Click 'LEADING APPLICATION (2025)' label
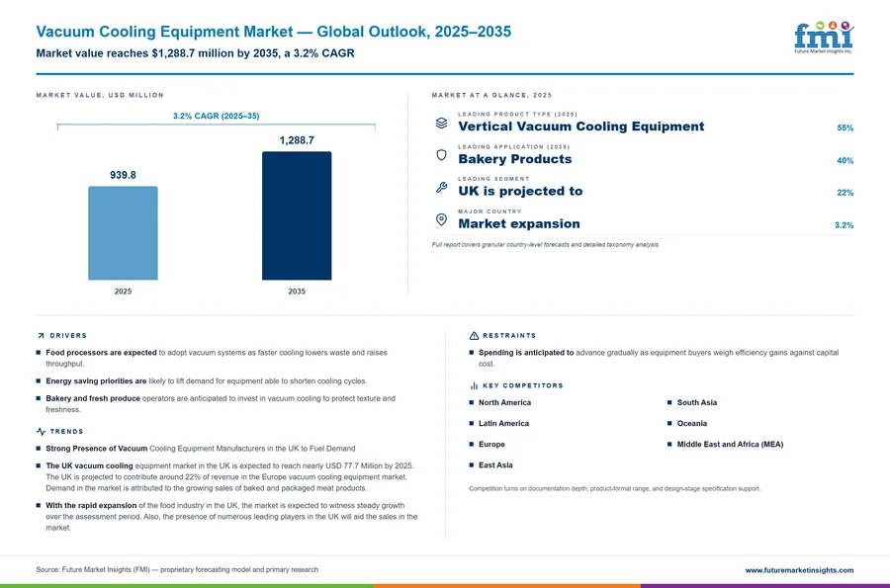Image resolution: width=890 pixels, height=588 pixels. 514,147
